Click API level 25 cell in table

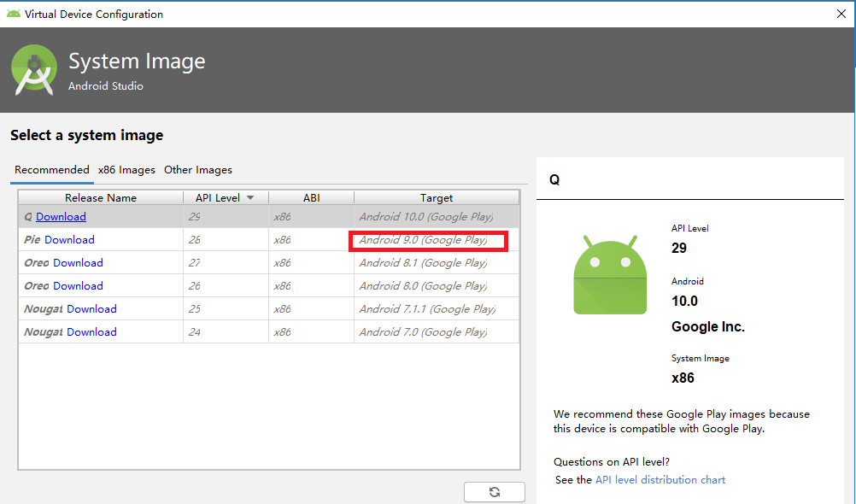tap(226, 308)
